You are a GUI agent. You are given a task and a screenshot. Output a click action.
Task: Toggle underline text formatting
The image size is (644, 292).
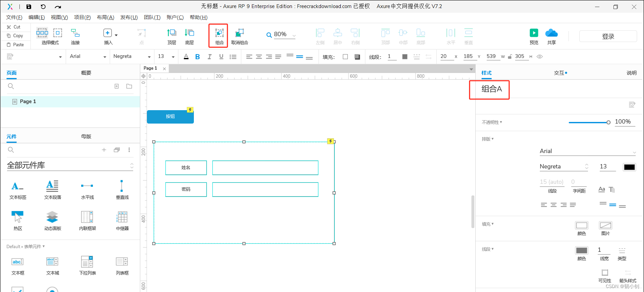(x=221, y=57)
